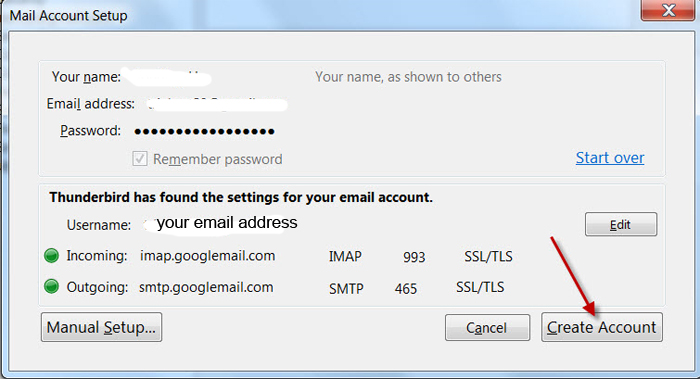Click the Email address input field
Screen dimensions: 700x379
tap(217, 104)
